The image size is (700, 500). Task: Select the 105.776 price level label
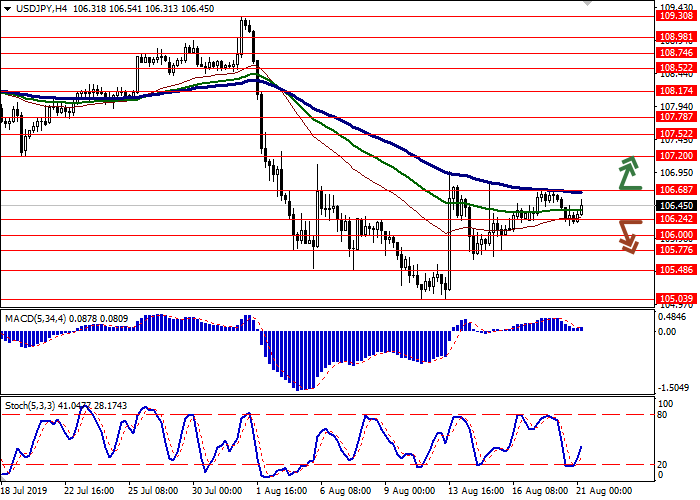click(x=676, y=250)
